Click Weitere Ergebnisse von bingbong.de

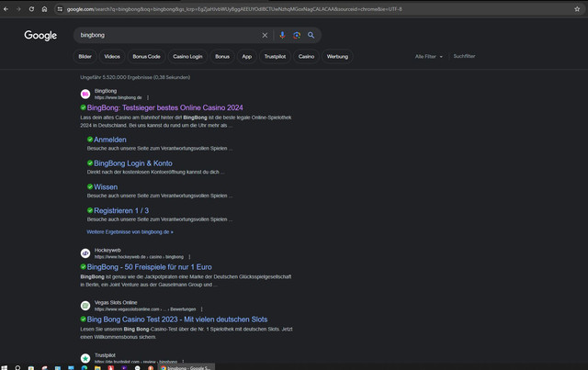click(130, 232)
